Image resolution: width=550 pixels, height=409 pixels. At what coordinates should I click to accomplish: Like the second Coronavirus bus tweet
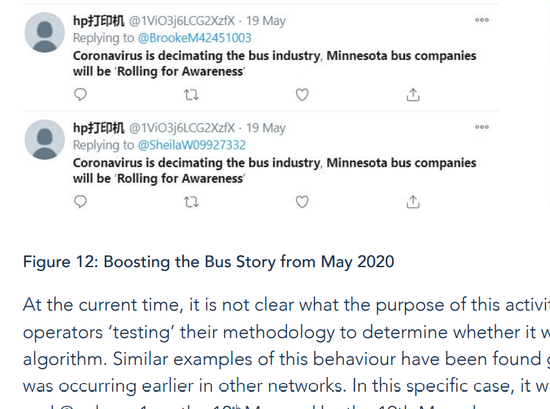coord(302,202)
